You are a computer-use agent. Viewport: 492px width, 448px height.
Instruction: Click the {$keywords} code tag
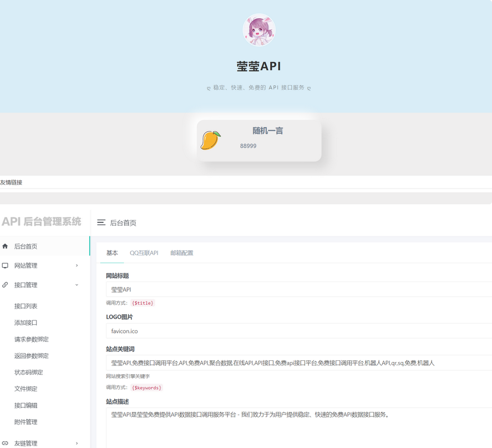pyautogui.click(x=146, y=387)
